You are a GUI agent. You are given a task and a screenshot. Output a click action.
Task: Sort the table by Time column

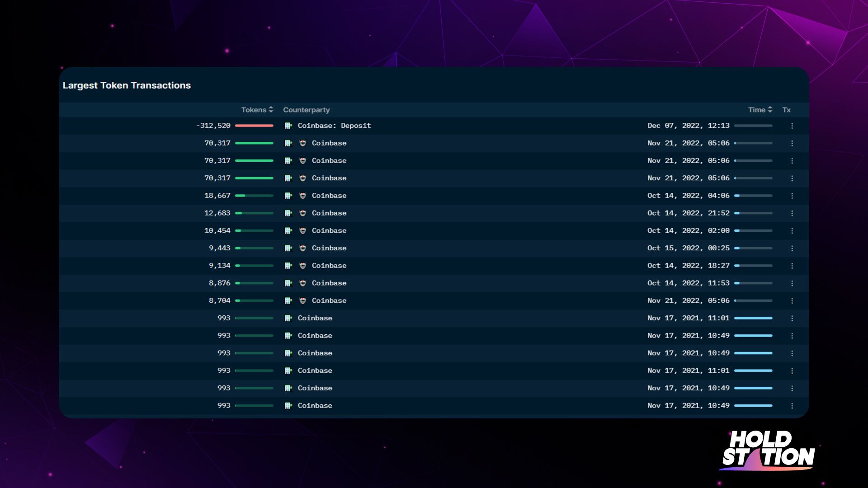click(760, 110)
